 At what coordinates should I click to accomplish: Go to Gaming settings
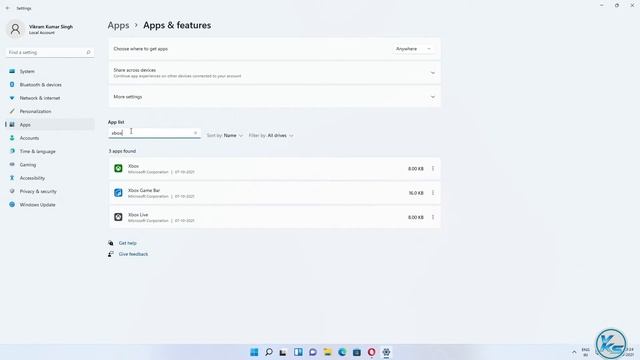49,165
